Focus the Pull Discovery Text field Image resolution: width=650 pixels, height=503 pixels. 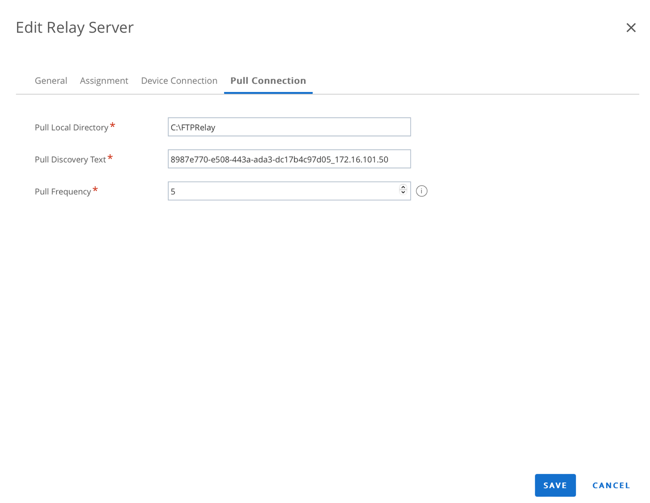point(289,159)
